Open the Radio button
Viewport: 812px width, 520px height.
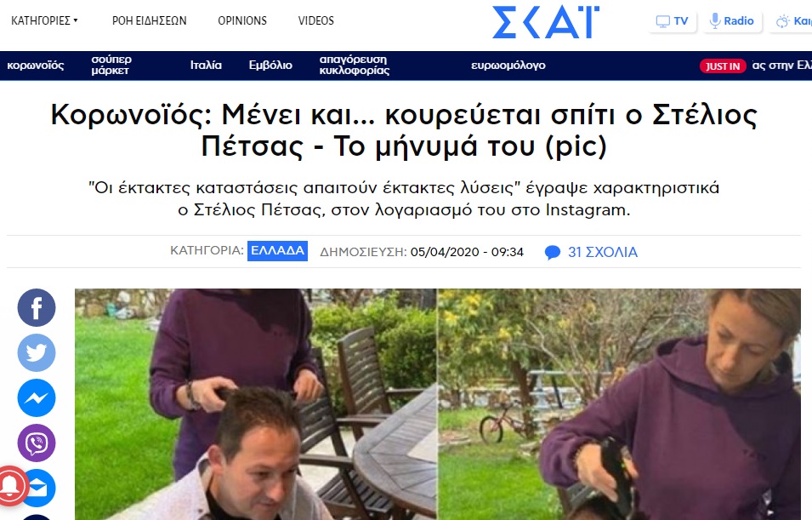pyautogui.click(x=731, y=21)
